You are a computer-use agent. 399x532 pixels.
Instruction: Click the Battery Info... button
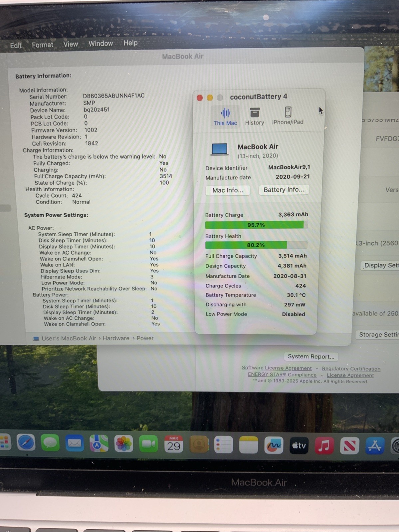click(x=284, y=190)
